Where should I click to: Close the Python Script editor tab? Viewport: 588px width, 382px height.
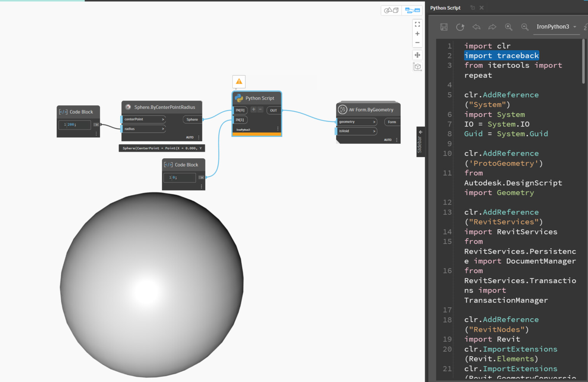(x=482, y=8)
